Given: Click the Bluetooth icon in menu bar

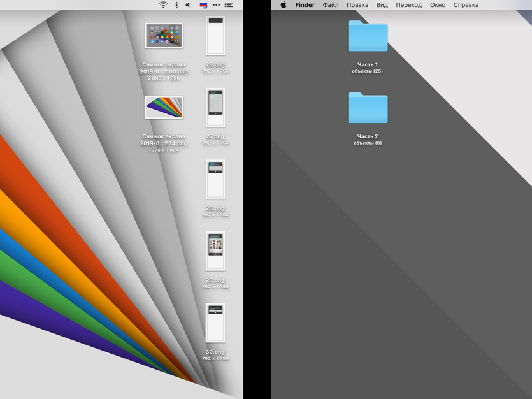Looking at the screenshot, I should 176,5.
